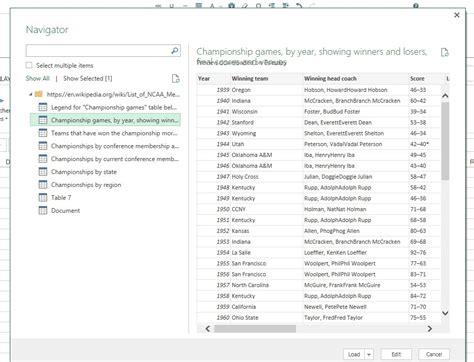Image resolution: width=474 pixels, height=362 pixels.
Task: Enable Select multiple items checkbox
Action: [x=29, y=65]
